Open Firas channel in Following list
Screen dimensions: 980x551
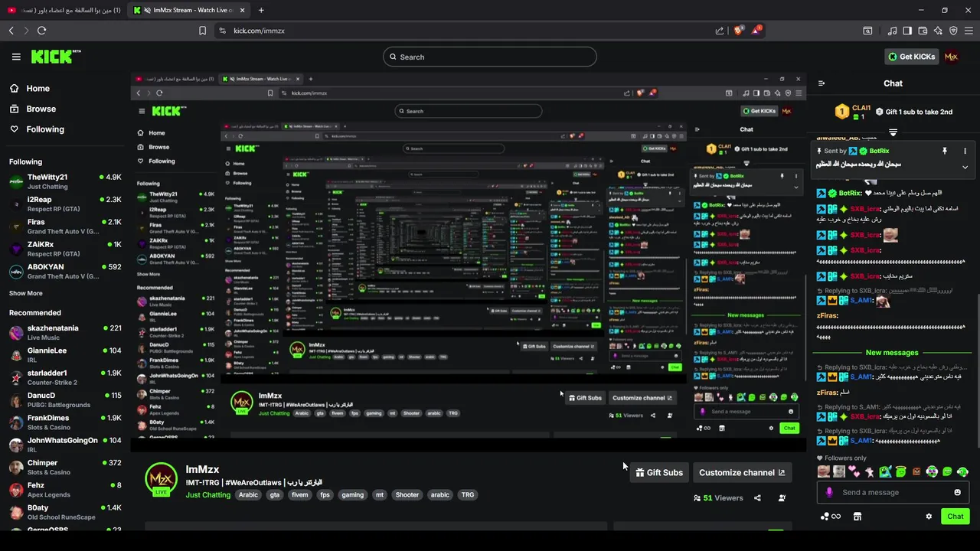click(65, 226)
